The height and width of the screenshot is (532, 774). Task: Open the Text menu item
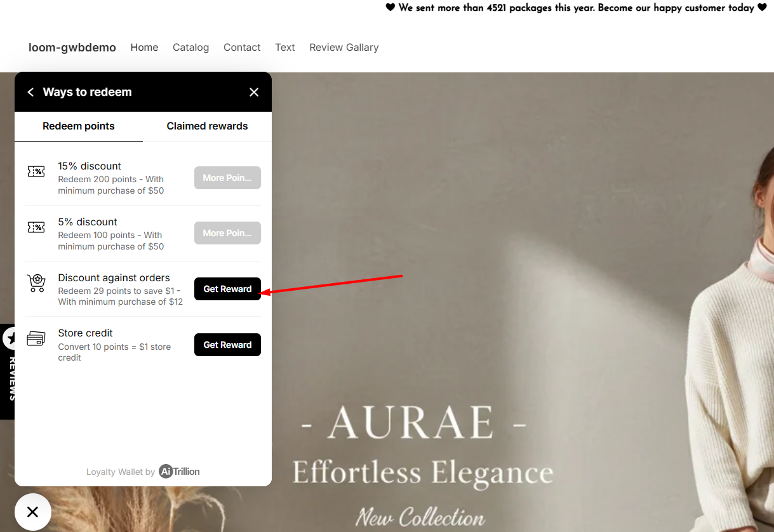285,48
